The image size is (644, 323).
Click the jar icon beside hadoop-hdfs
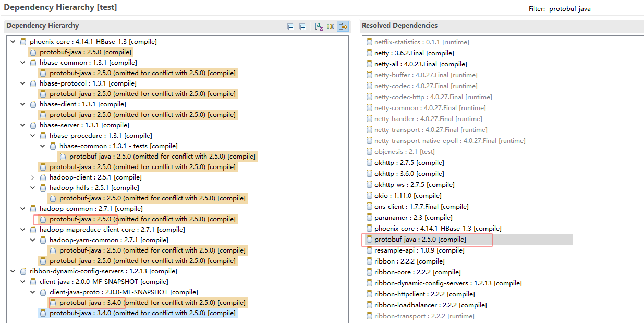tap(43, 188)
